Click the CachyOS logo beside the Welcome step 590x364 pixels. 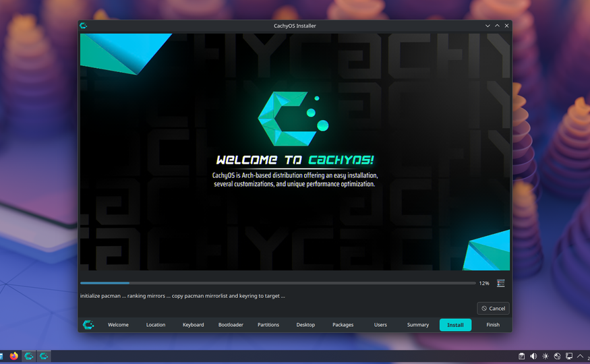point(88,324)
